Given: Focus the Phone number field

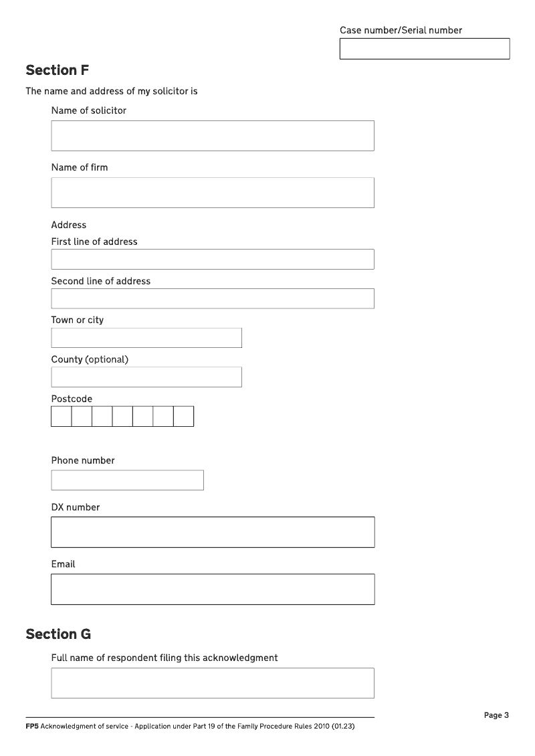Looking at the screenshot, I should 127,480.
